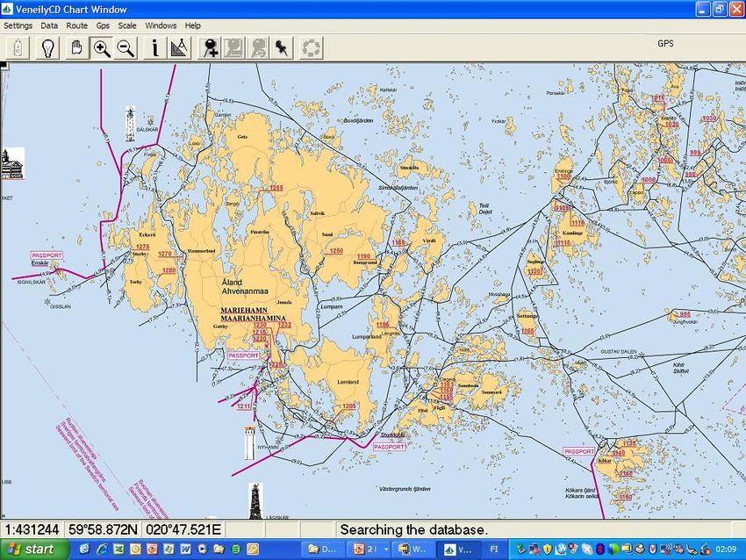This screenshot has width=746, height=560.
Task: Click the sailboat icon in title bar
Action: click(x=7, y=9)
